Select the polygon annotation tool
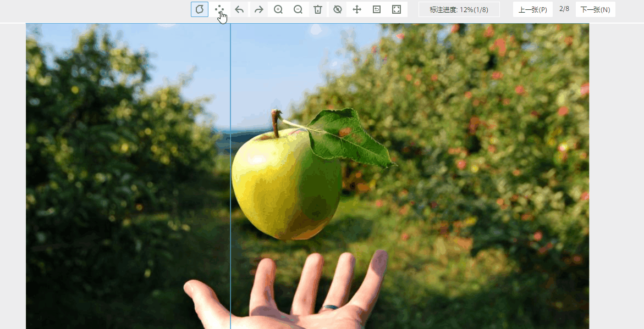This screenshot has height=329, width=644. 200,9
